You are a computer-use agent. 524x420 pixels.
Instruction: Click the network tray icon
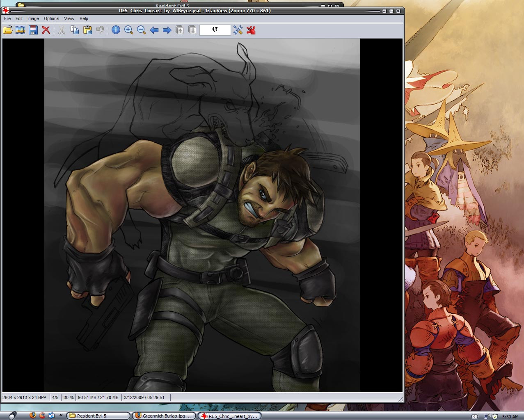tap(487, 416)
